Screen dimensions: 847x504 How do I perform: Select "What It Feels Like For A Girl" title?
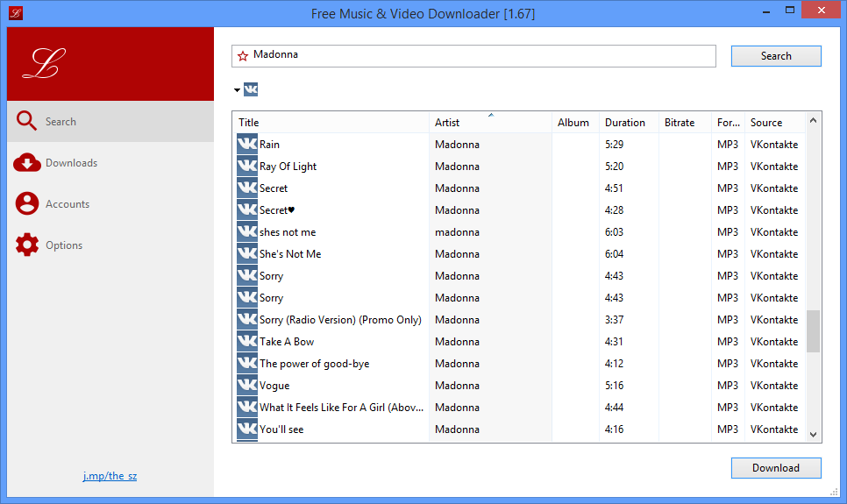[x=341, y=408]
